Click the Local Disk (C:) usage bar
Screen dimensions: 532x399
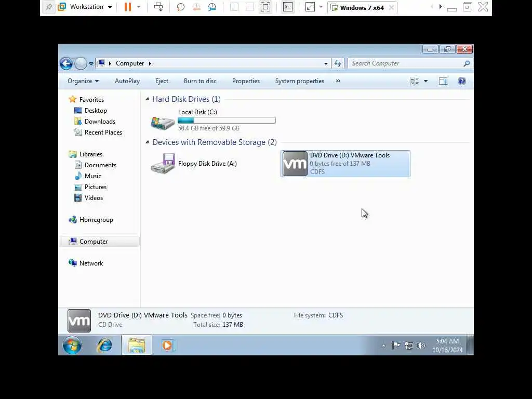(227, 120)
